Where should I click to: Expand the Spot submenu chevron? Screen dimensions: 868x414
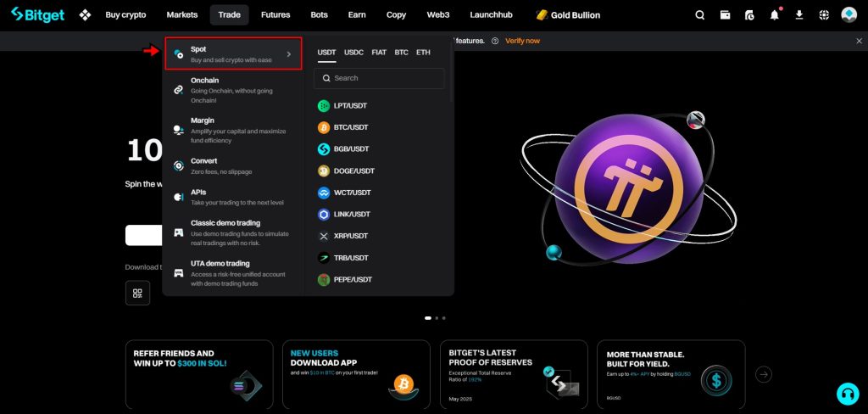pyautogui.click(x=288, y=54)
